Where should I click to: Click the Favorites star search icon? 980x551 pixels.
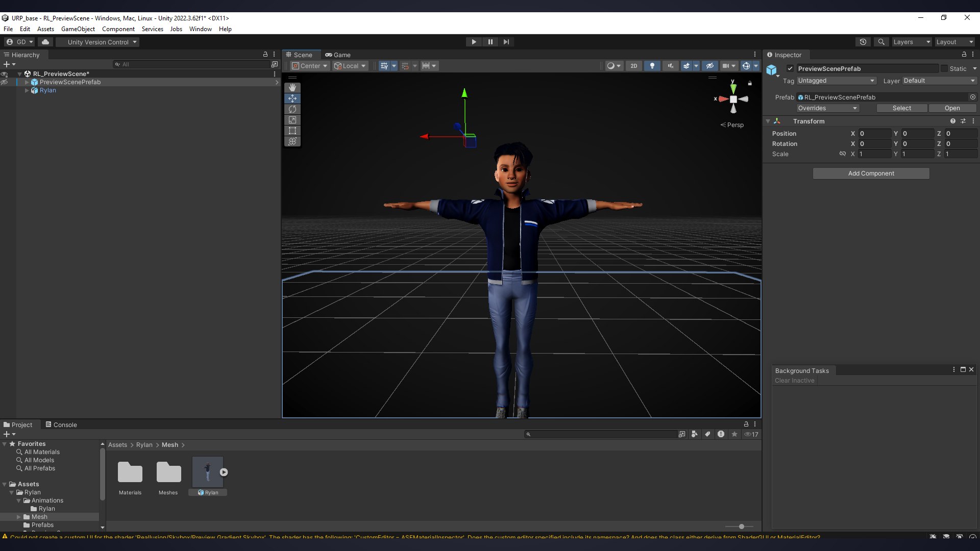[734, 434]
